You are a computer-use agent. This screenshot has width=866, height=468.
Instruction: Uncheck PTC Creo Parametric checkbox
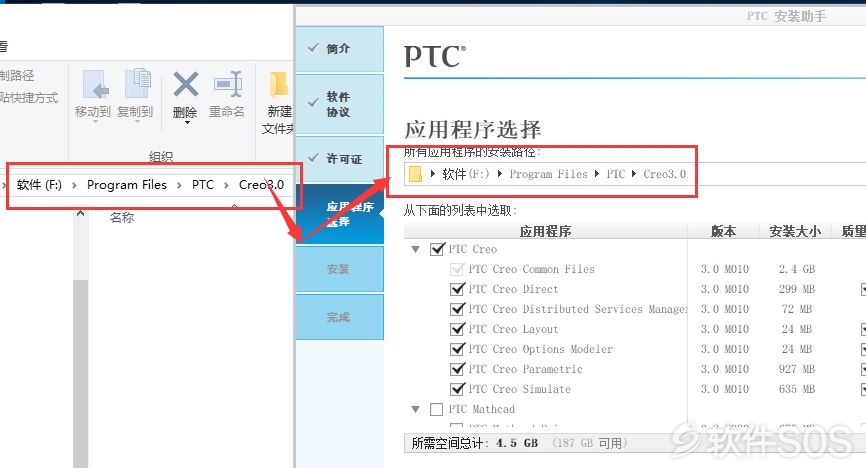[x=457, y=369]
